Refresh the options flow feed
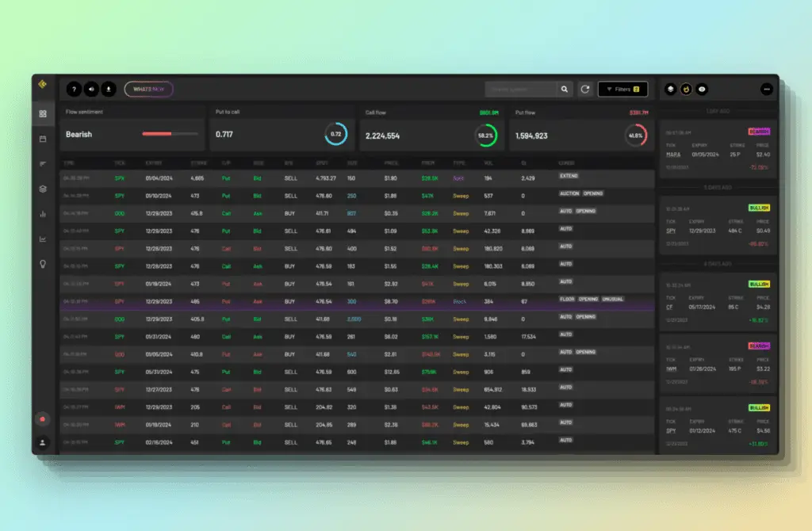812x531 pixels. (585, 89)
